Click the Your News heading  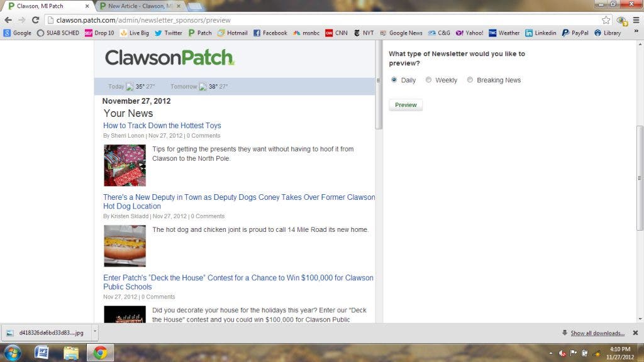(x=128, y=113)
